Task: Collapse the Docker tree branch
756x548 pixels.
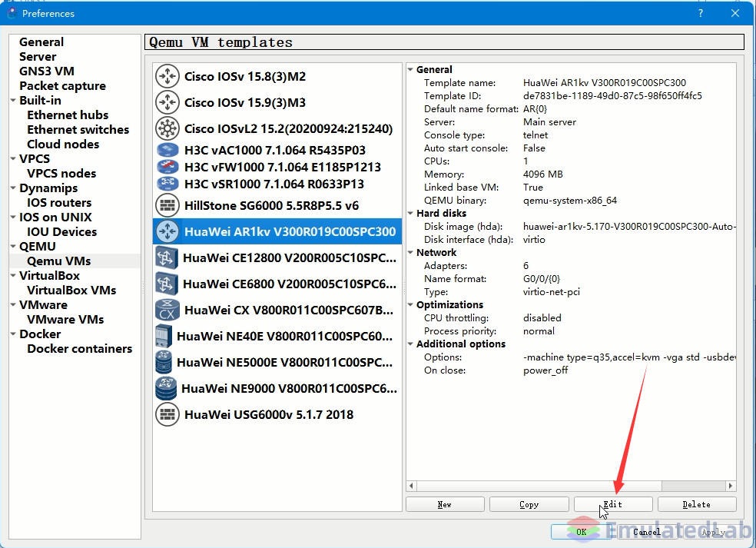Action: click(14, 334)
